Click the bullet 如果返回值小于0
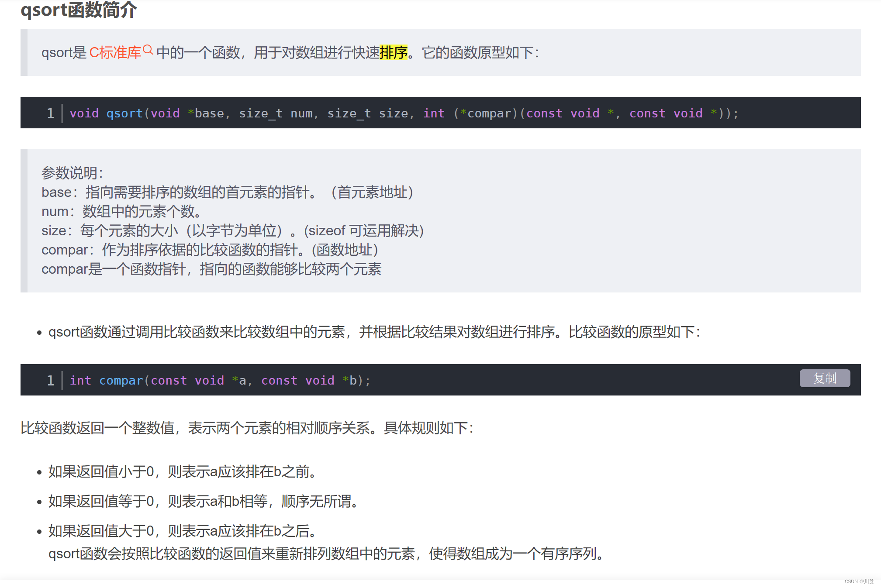881x588 pixels. [x=182, y=471]
